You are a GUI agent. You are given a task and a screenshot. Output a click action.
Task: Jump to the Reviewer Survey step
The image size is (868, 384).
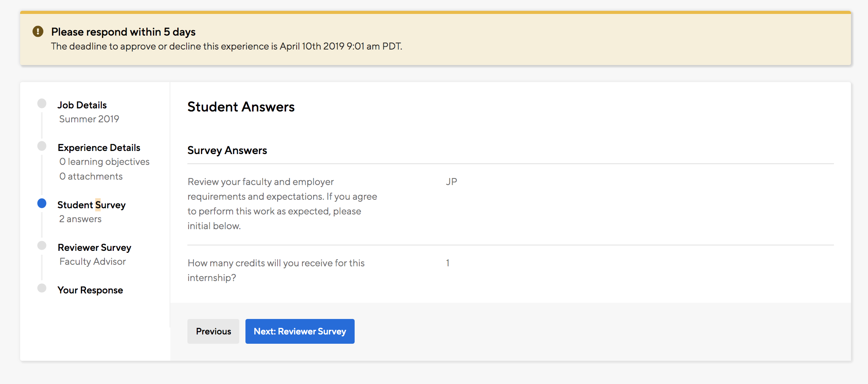tap(94, 247)
